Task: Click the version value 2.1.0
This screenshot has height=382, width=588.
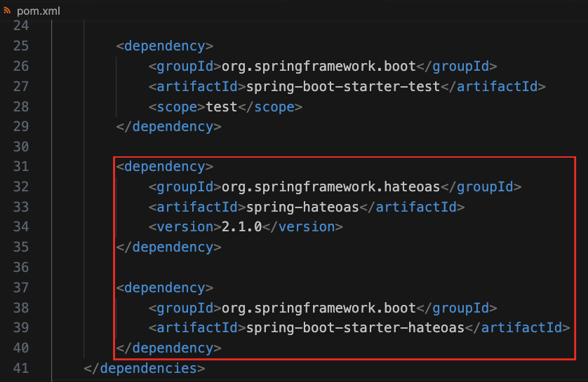Action: point(242,227)
